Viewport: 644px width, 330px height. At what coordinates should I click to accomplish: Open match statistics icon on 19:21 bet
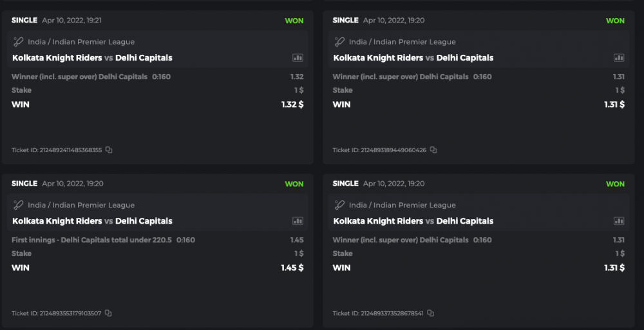point(298,58)
